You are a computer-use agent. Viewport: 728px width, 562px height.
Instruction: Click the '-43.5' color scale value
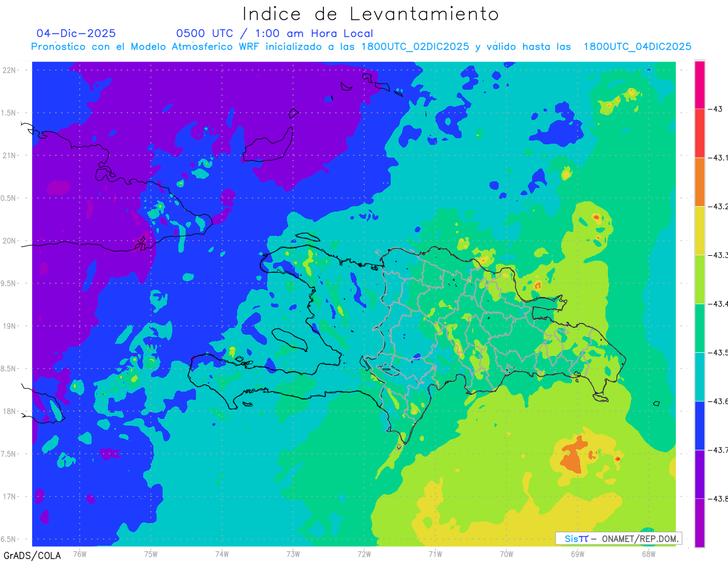click(x=719, y=352)
